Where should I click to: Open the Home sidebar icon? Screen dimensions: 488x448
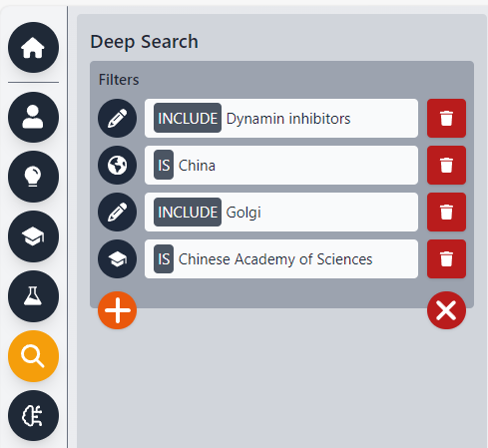coord(33,48)
